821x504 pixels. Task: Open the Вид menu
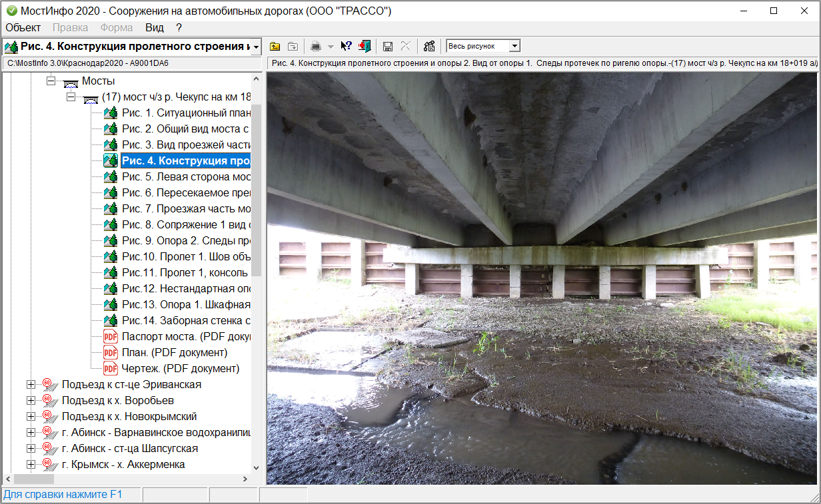tap(154, 27)
